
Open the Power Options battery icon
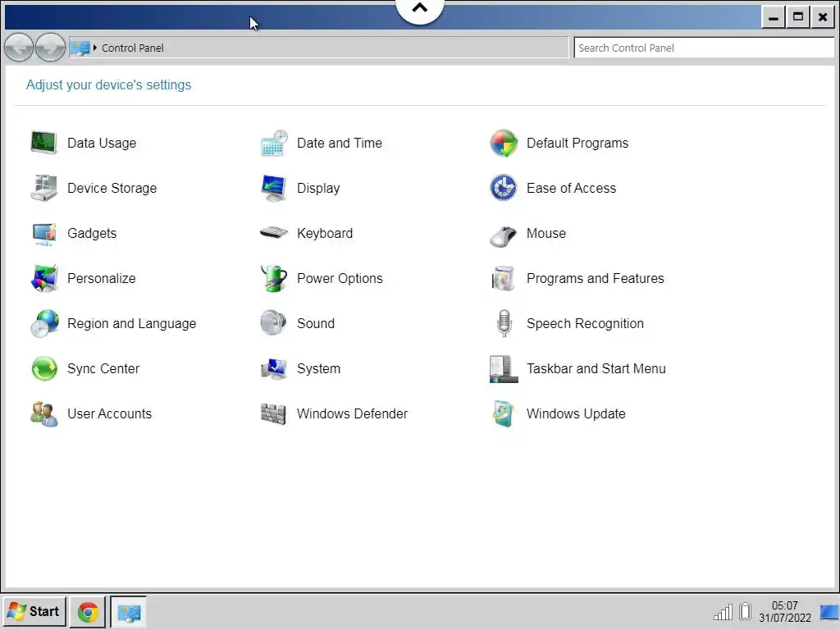[274, 279]
